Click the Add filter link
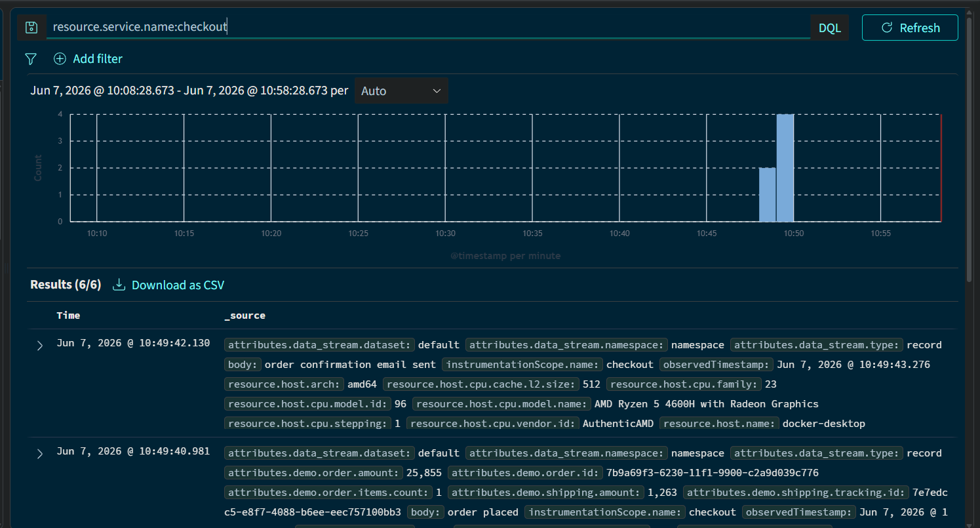This screenshot has width=980, height=528. point(98,59)
